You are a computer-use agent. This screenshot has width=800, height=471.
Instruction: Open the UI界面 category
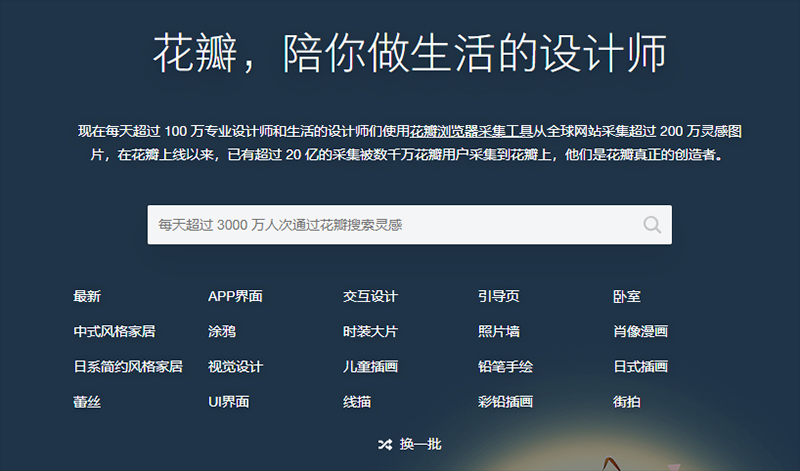(x=229, y=402)
